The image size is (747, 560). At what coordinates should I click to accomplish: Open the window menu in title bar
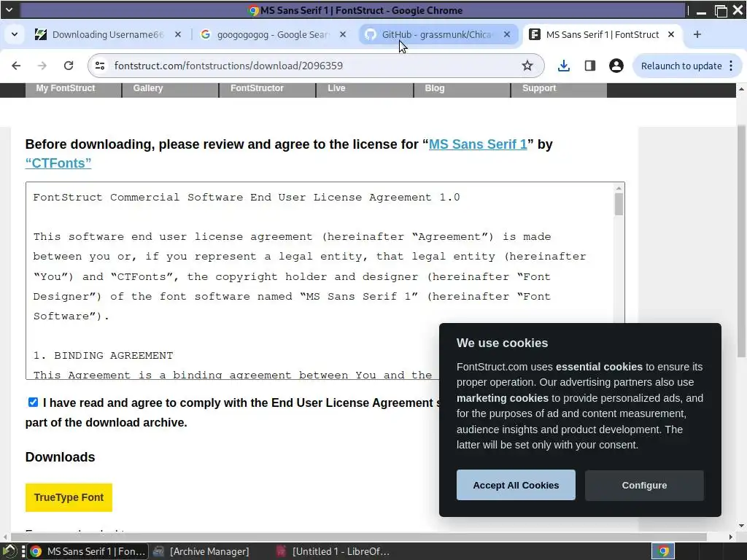9,9
